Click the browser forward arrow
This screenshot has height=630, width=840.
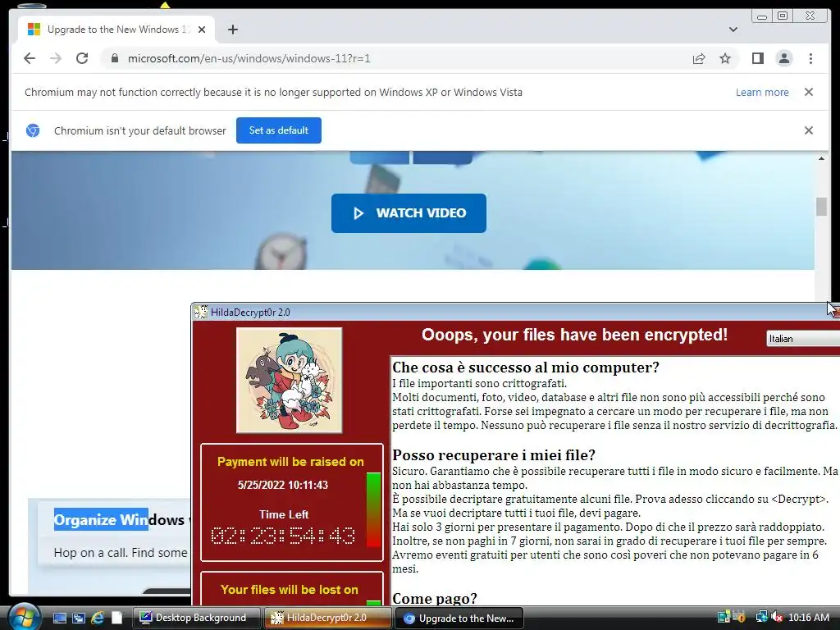(x=56, y=58)
